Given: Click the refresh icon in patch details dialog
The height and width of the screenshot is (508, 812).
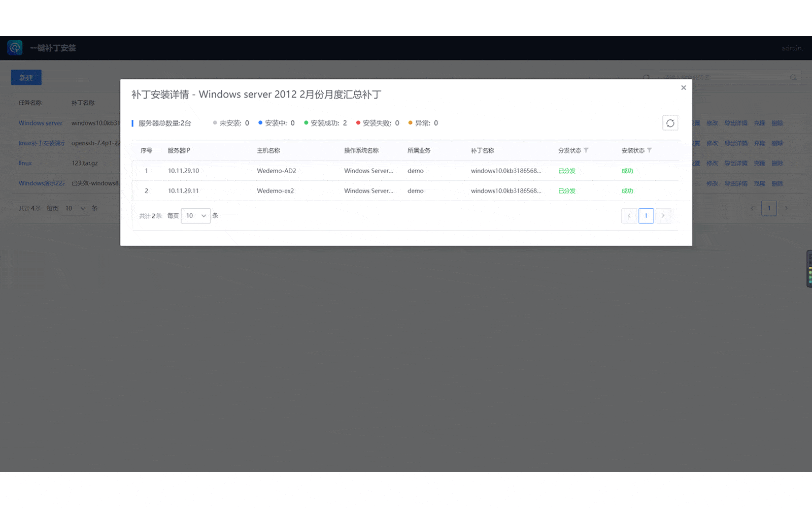Looking at the screenshot, I should tap(670, 123).
